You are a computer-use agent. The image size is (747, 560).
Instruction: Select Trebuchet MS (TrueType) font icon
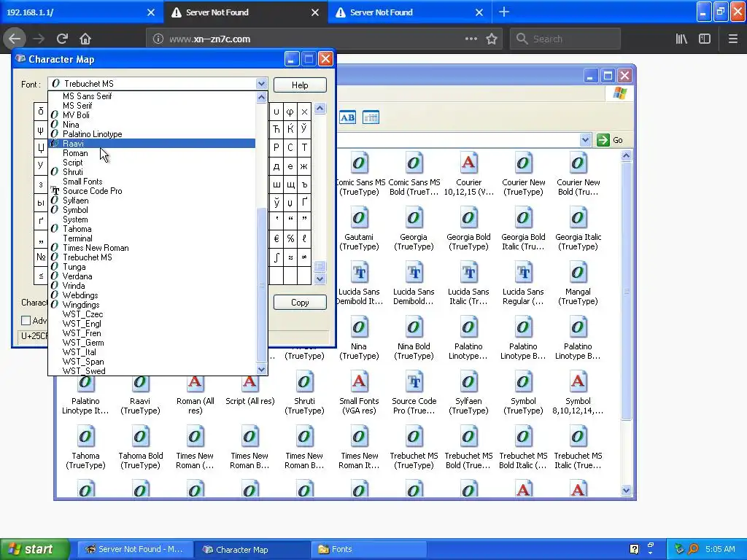(x=414, y=448)
